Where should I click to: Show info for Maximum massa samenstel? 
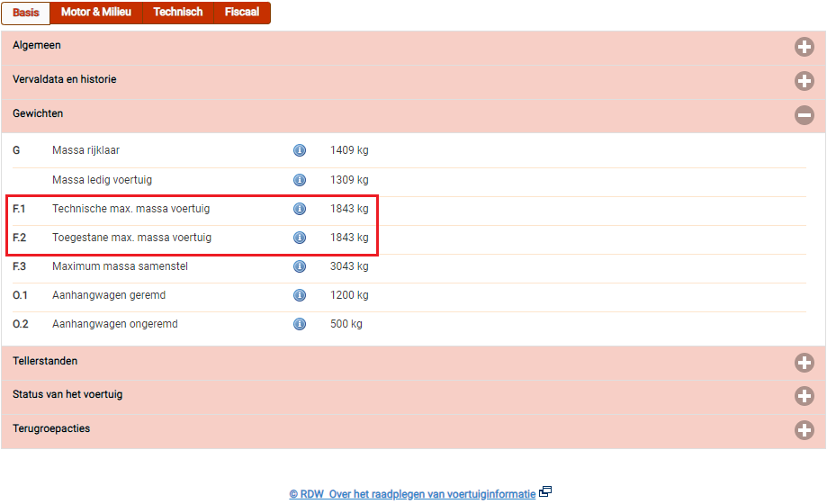click(x=300, y=266)
